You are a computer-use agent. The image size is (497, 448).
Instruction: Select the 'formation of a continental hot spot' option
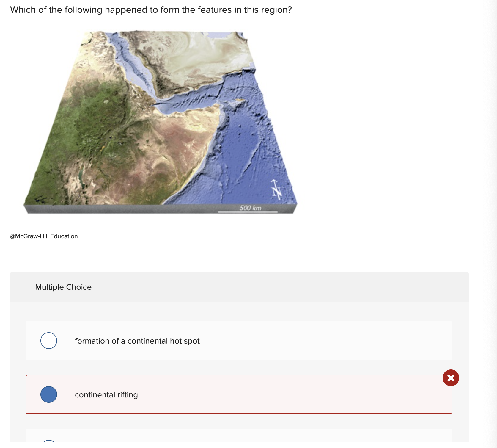pyautogui.click(x=48, y=341)
